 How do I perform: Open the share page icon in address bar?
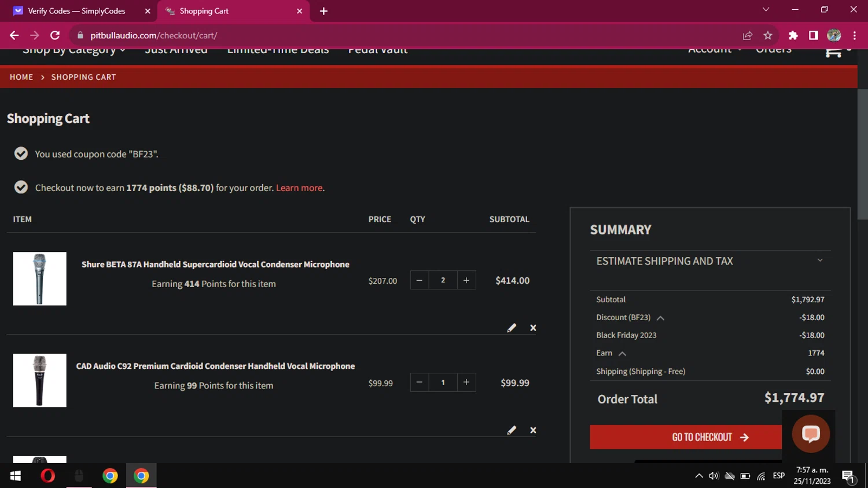click(747, 35)
